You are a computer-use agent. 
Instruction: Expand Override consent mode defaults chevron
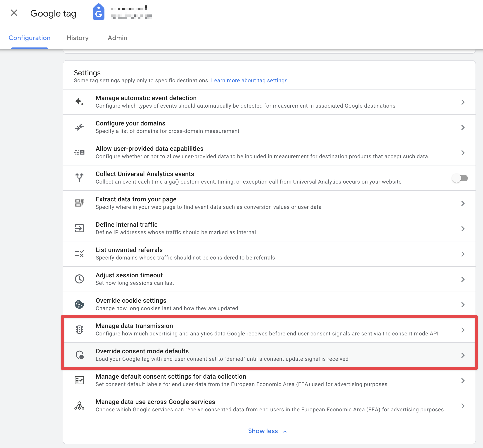(463, 355)
